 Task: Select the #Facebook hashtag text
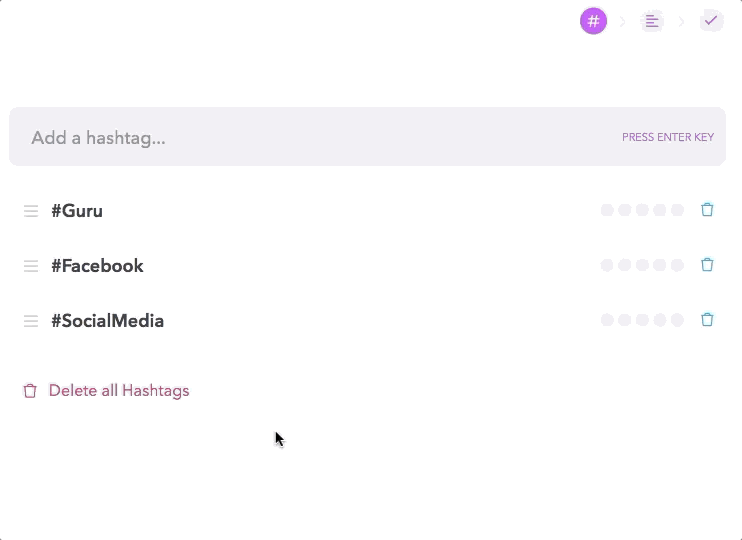pos(97,266)
